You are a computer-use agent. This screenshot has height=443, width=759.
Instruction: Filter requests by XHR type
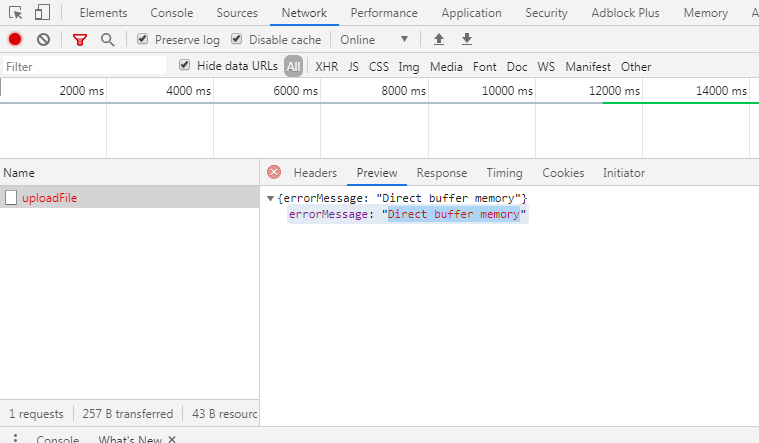click(x=326, y=67)
